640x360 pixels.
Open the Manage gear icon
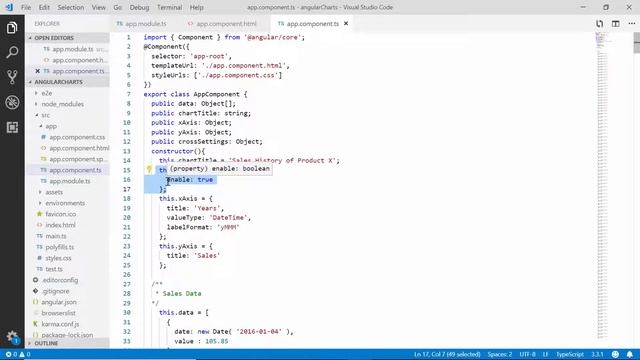[x=12, y=337]
